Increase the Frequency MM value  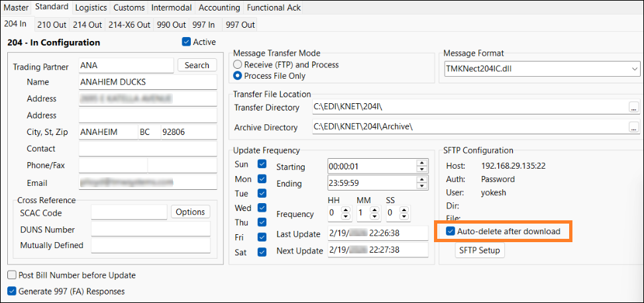click(374, 210)
